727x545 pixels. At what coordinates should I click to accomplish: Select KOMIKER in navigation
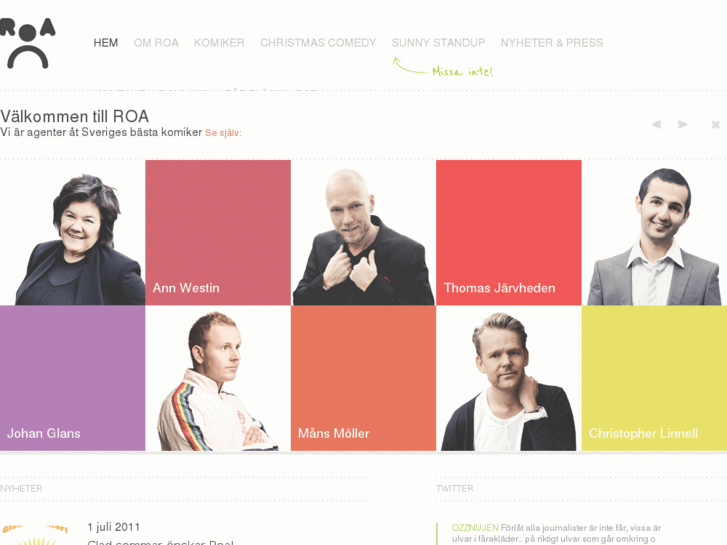click(x=219, y=43)
